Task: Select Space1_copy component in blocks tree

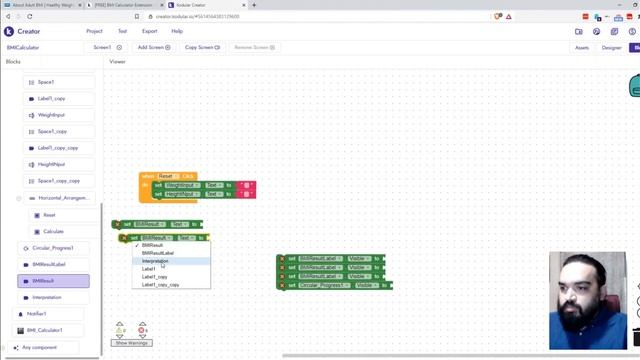Action: (x=59, y=131)
